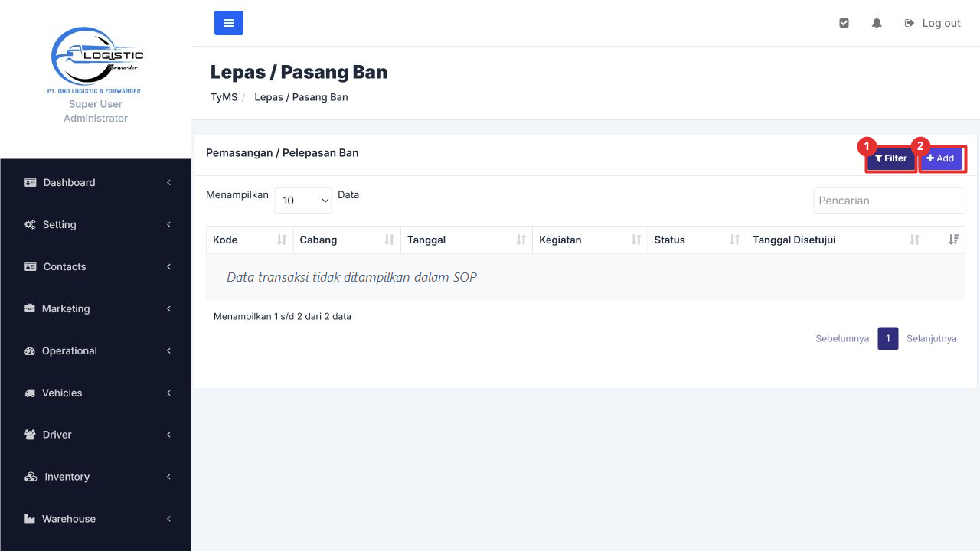
Task: Select the TyMS breadcrumb link
Action: click(224, 97)
